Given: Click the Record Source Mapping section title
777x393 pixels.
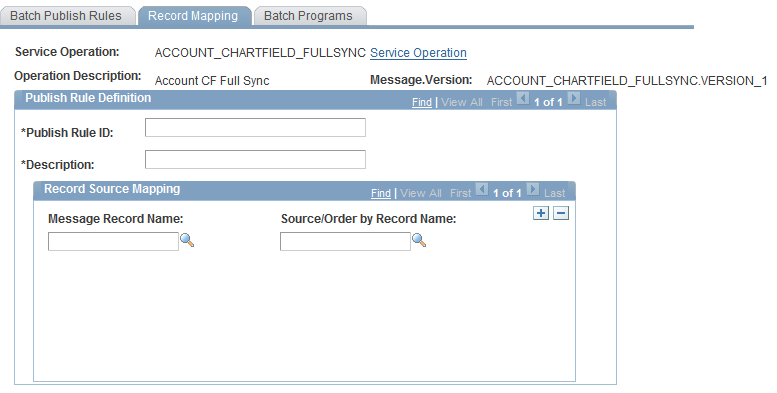Looking at the screenshot, I should pos(112,189).
